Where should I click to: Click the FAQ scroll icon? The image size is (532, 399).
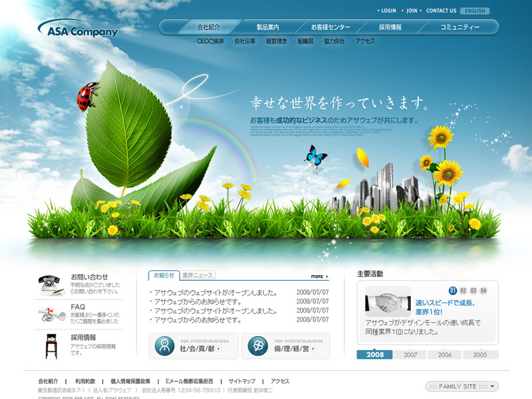(52, 313)
